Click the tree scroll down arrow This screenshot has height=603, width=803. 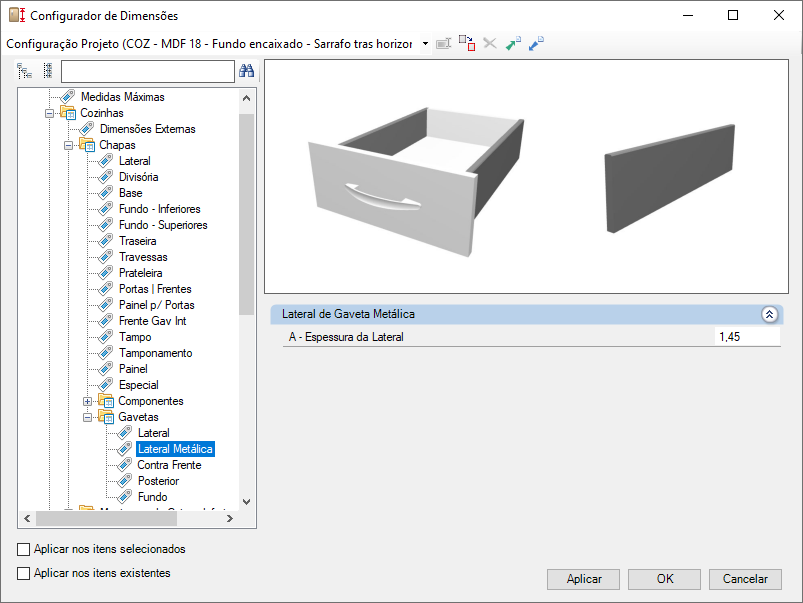coord(246,502)
